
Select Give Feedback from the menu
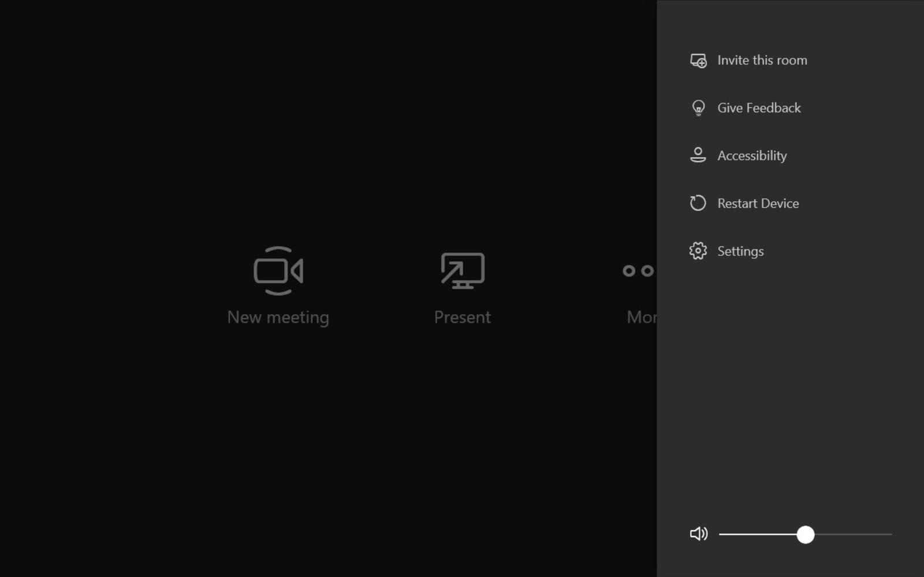[x=759, y=107]
